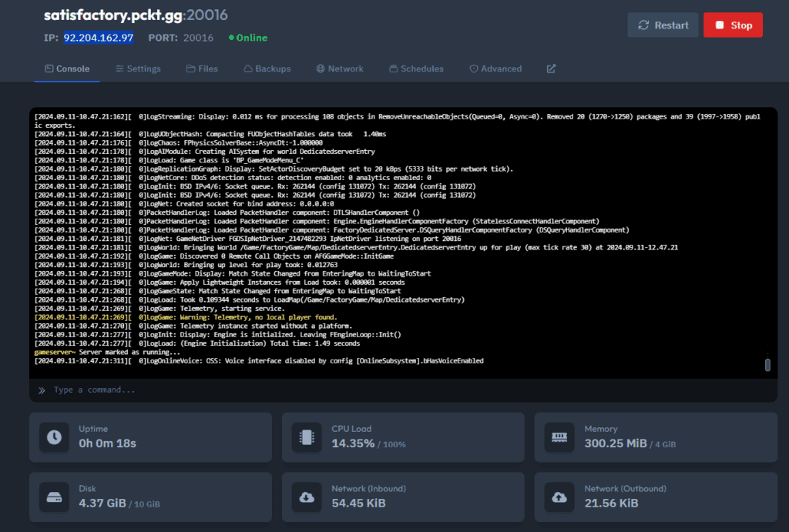
Task: Open the Settings tab
Action: tap(138, 69)
